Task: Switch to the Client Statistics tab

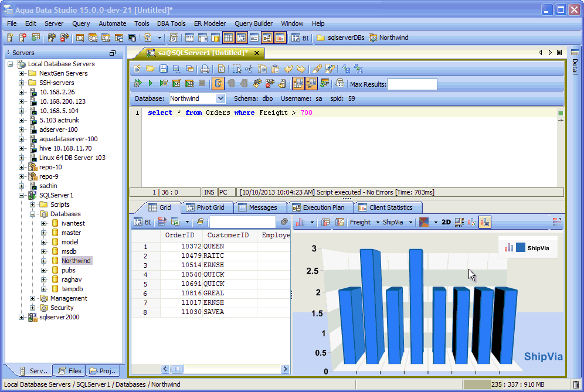Action: point(388,208)
